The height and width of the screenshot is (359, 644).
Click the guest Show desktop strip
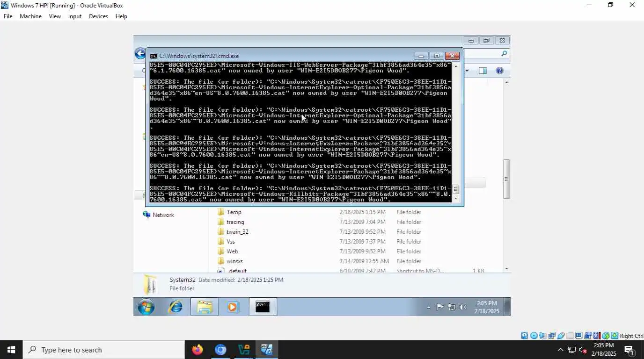click(507, 307)
